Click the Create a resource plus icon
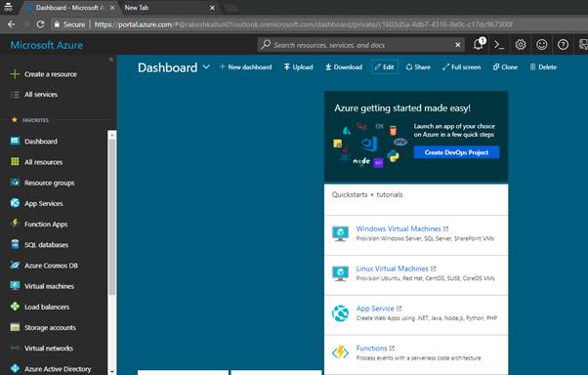This screenshot has width=588, height=375. coord(15,74)
